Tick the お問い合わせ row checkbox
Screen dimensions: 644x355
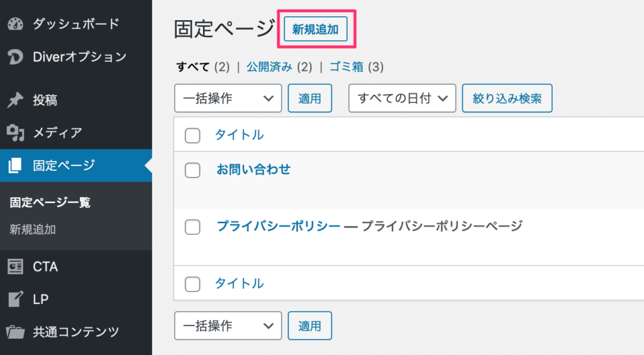(193, 170)
